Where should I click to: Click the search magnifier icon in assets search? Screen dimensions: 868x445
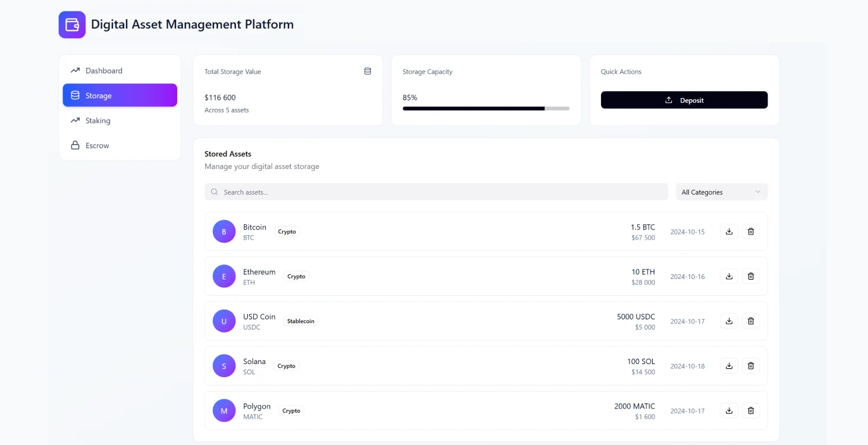(x=214, y=192)
